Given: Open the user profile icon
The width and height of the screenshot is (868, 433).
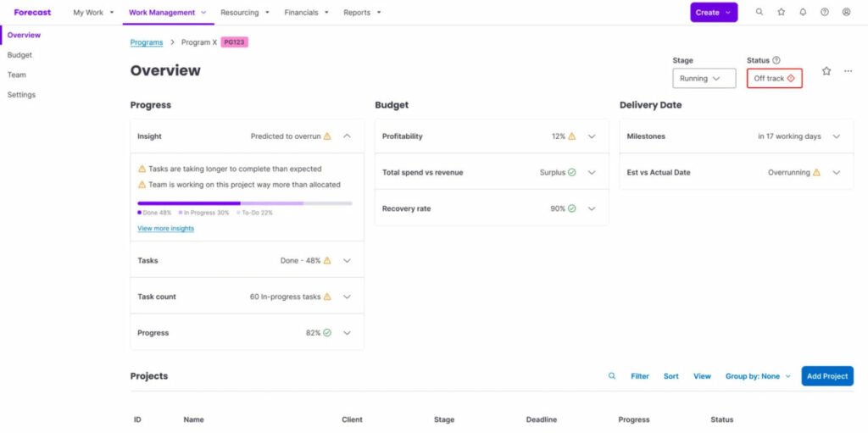Looking at the screenshot, I should [847, 13].
